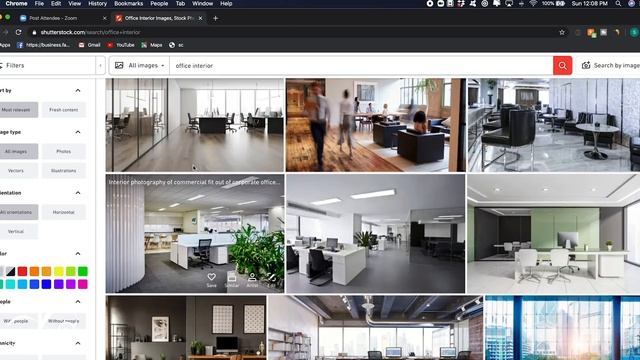Collapse the Sort by section
Image resolution: width=640 pixels, height=360 pixels.
coord(78,90)
